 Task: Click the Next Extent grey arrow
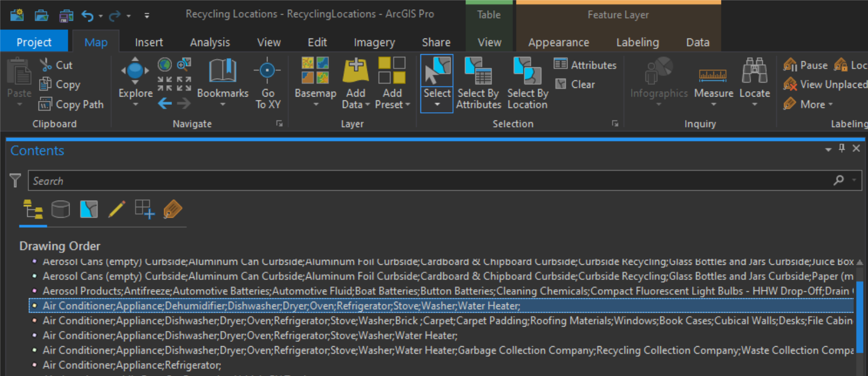pos(184,103)
